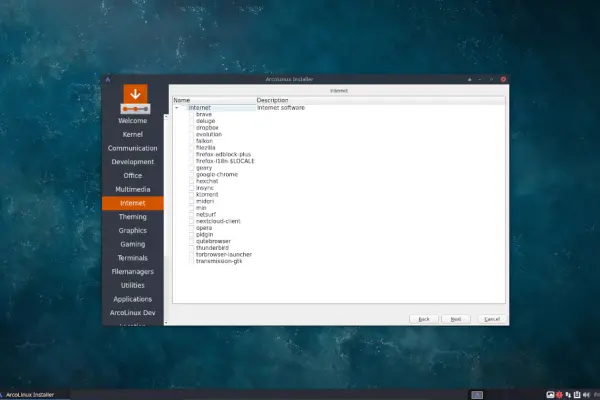
Task: Select the Kernel step in sidebar
Action: pyautogui.click(x=133, y=134)
